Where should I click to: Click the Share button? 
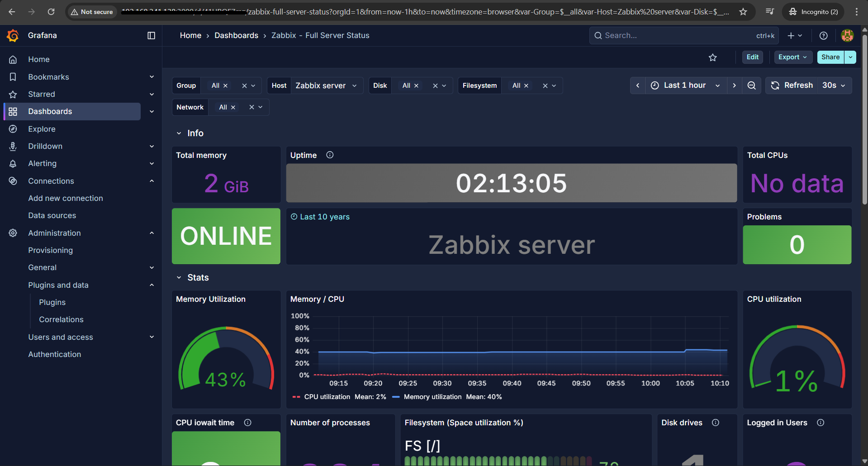click(830, 57)
